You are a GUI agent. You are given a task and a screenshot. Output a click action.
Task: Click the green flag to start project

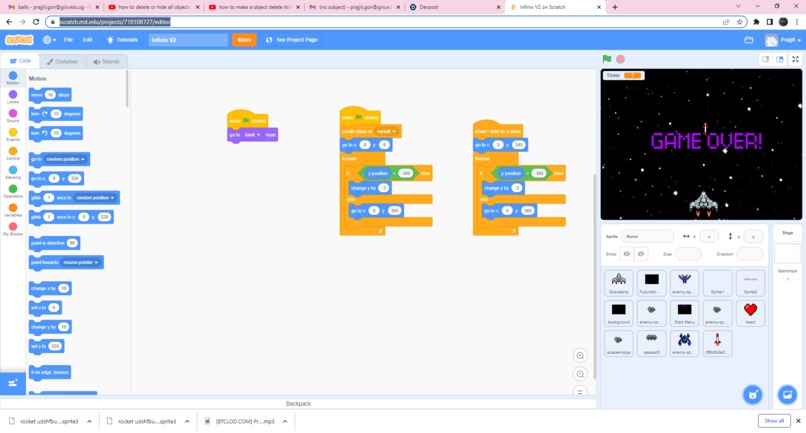[607, 59]
